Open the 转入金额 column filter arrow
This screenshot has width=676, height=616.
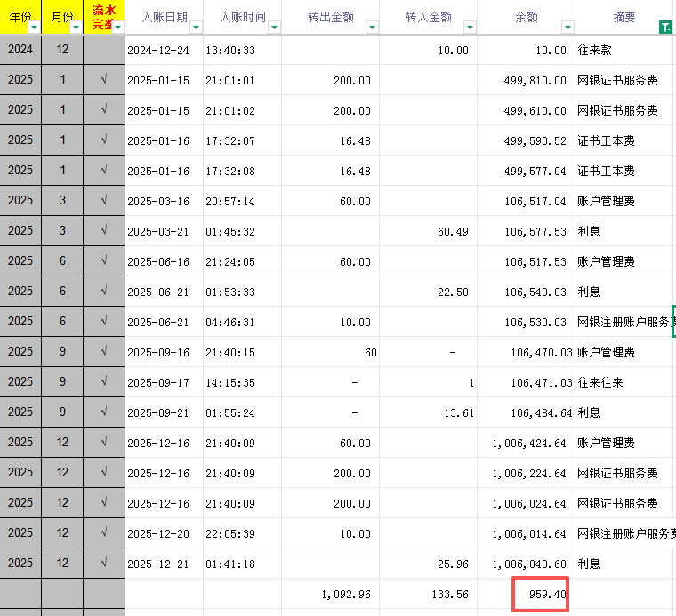469,28
